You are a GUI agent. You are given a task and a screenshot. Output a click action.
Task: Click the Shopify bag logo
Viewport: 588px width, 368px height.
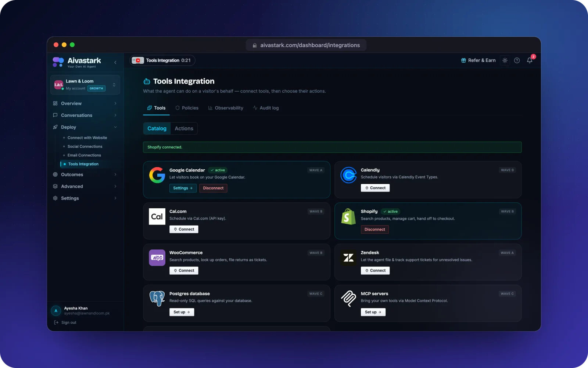pos(348,216)
